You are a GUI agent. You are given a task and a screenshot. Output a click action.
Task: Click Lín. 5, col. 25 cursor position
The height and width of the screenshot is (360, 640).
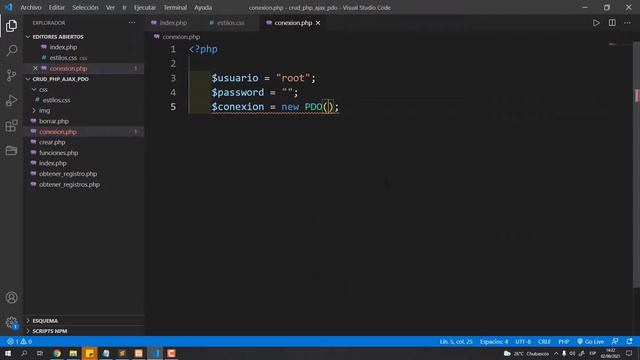click(x=456, y=341)
